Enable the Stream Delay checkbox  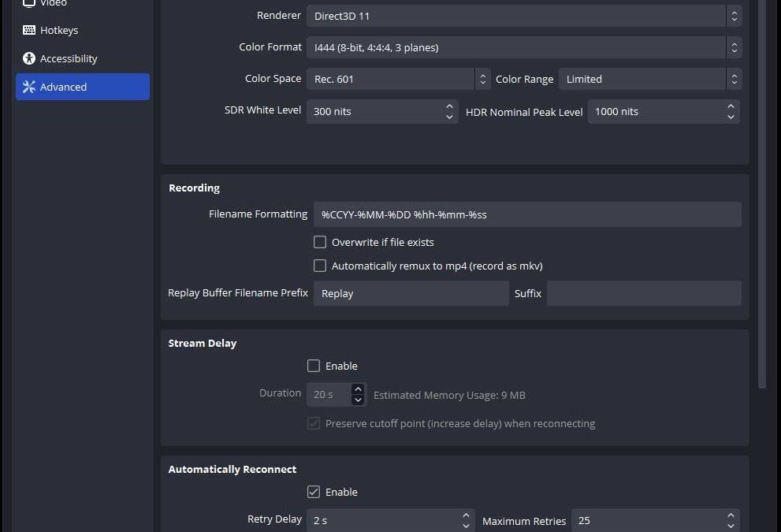(314, 366)
